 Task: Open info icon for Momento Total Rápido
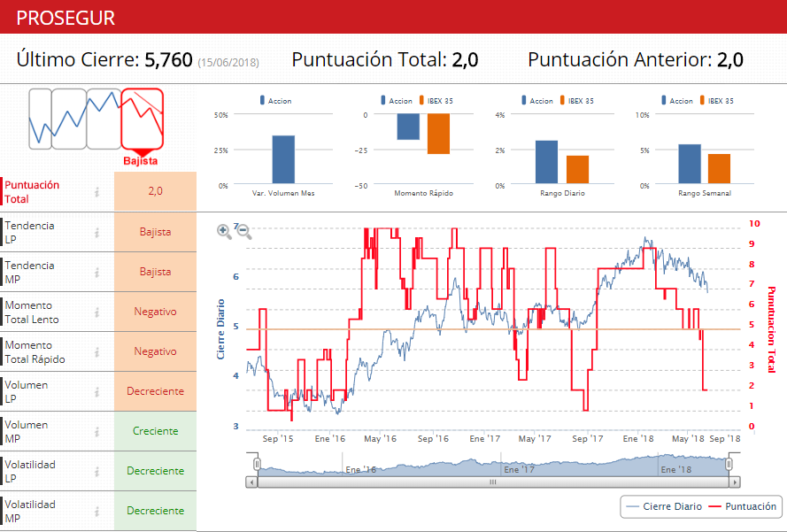96,351
